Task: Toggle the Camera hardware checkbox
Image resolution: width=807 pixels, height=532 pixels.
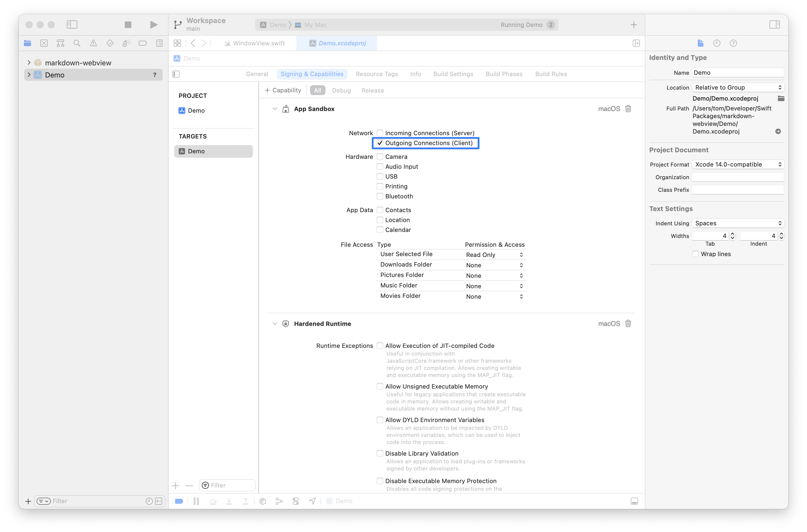Action: click(x=380, y=157)
